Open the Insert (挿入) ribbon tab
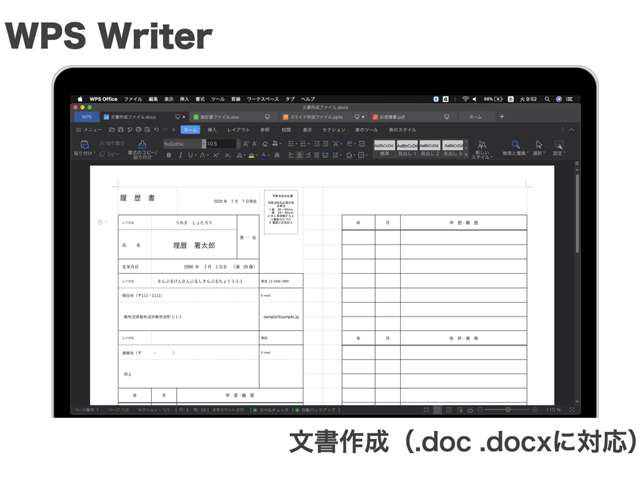The height and width of the screenshot is (480, 640). click(212, 130)
